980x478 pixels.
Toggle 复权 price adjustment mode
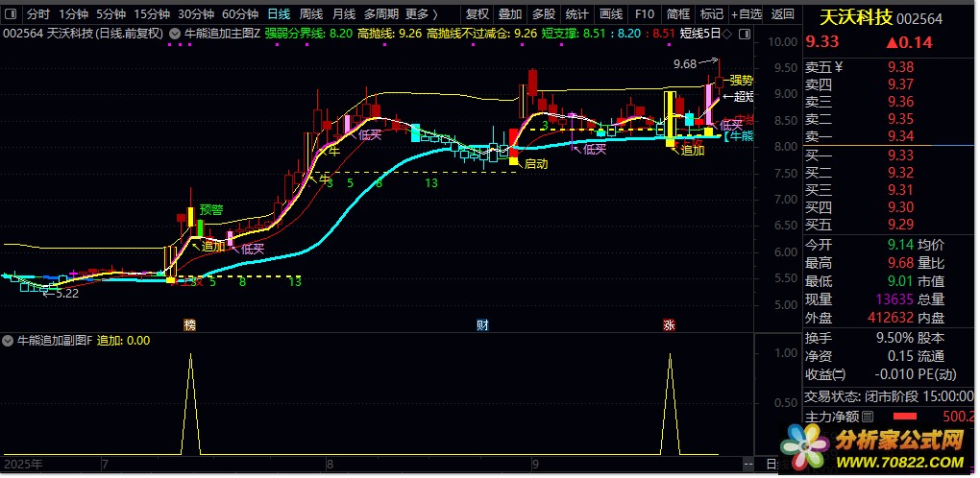(477, 14)
